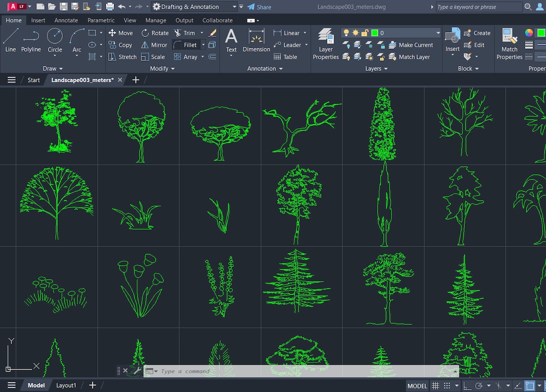Open the Fillet tool dropdown
This screenshot has height=392, width=546.
203,45
